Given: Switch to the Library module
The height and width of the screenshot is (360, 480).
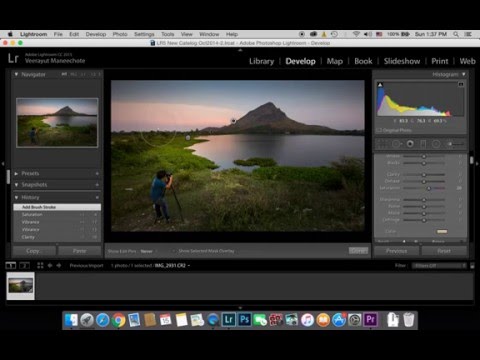Looking at the screenshot, I should tap(262, 61).
